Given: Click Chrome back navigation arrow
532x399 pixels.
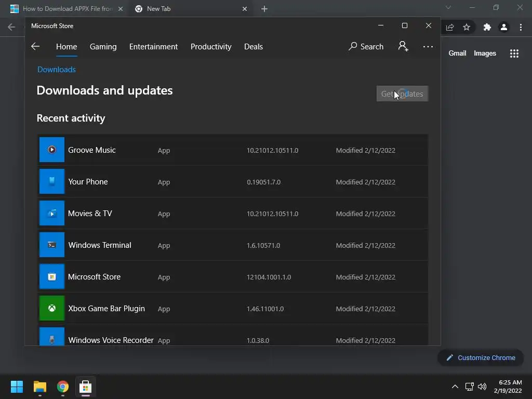Looking at the screenshot, I should point(11,27).
